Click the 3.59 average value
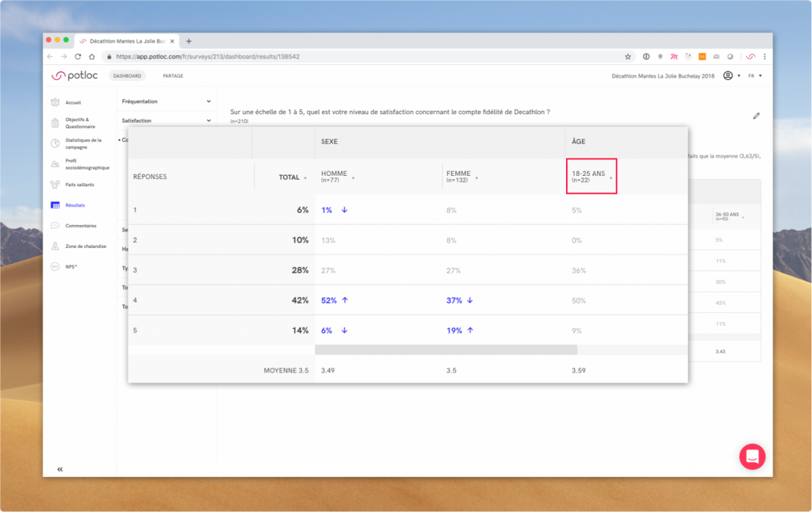 tap(578, 370)
